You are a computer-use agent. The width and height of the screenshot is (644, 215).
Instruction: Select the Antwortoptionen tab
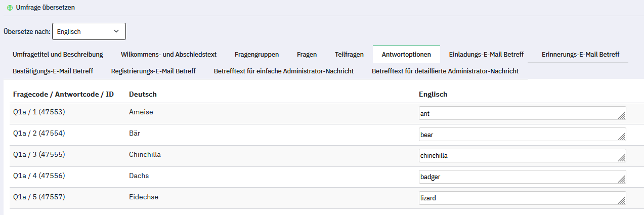[406, 54]
